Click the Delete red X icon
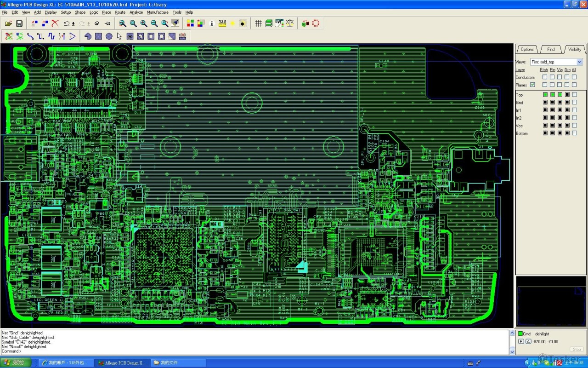The image size is (588, 368). (x=55, y=23)
